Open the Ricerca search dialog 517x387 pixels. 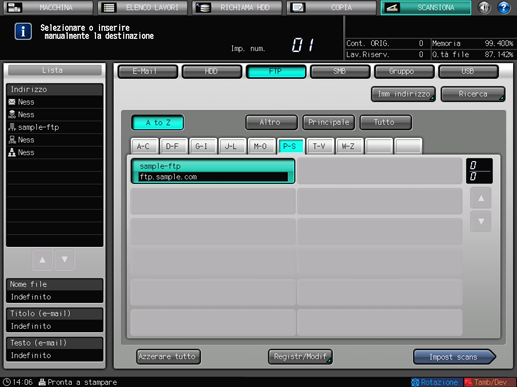click(x=473, y=94)
